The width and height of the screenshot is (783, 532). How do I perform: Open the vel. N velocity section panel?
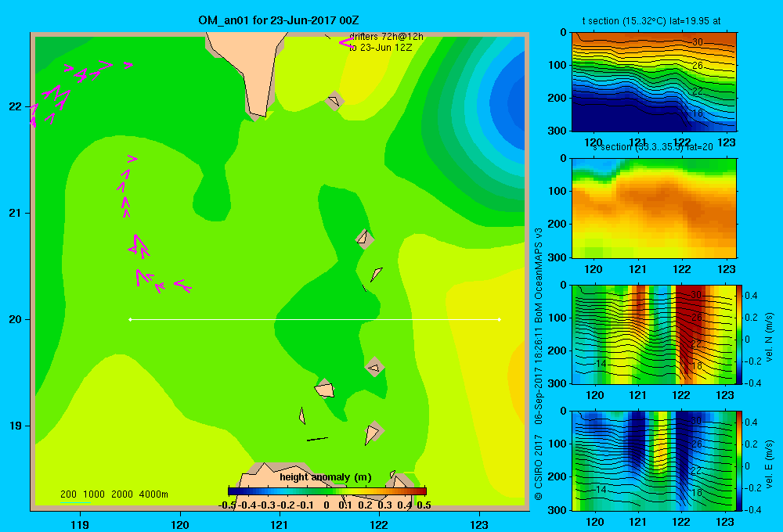654,334
